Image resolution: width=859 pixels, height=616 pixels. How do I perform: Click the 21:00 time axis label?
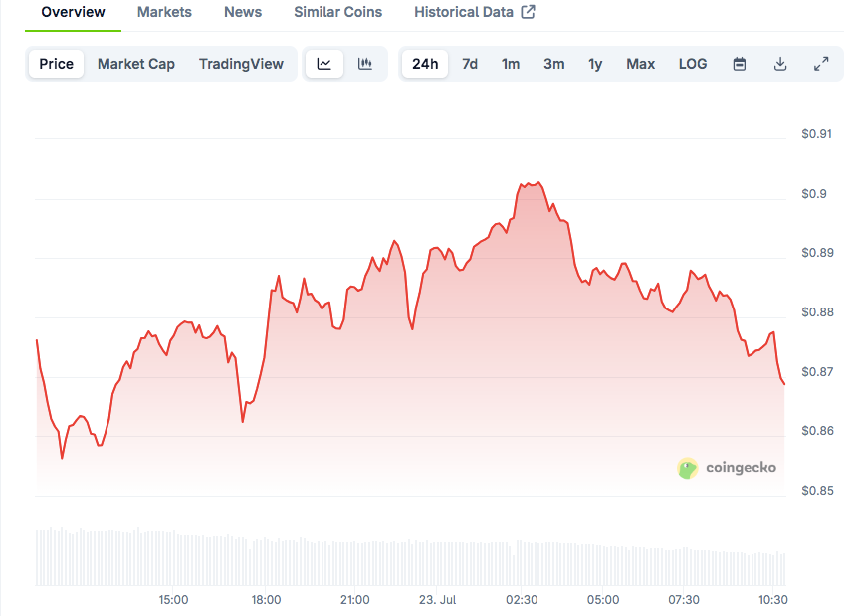pos(355,600)
